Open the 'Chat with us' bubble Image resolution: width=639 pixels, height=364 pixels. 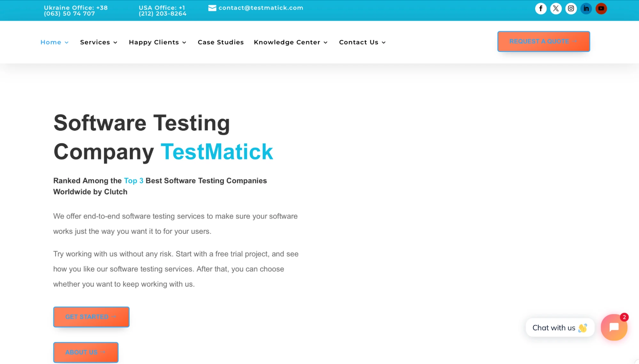tap(559, 327)
